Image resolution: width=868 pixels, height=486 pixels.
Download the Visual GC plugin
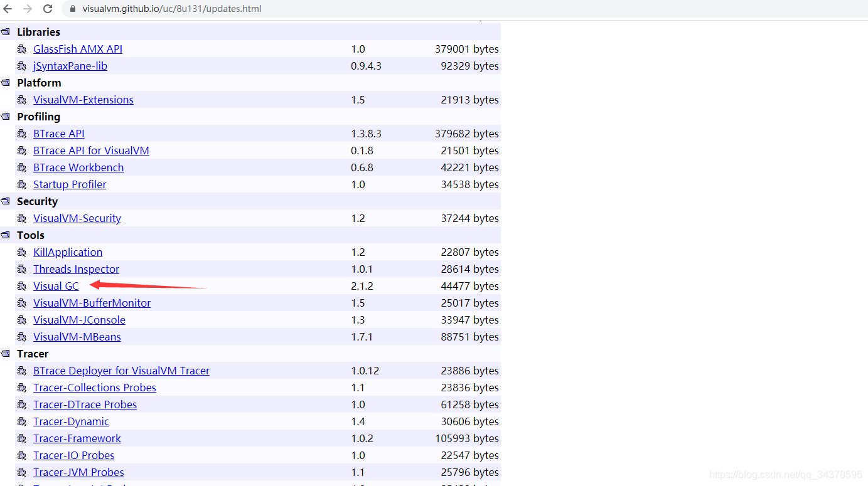tap(56, 286)
